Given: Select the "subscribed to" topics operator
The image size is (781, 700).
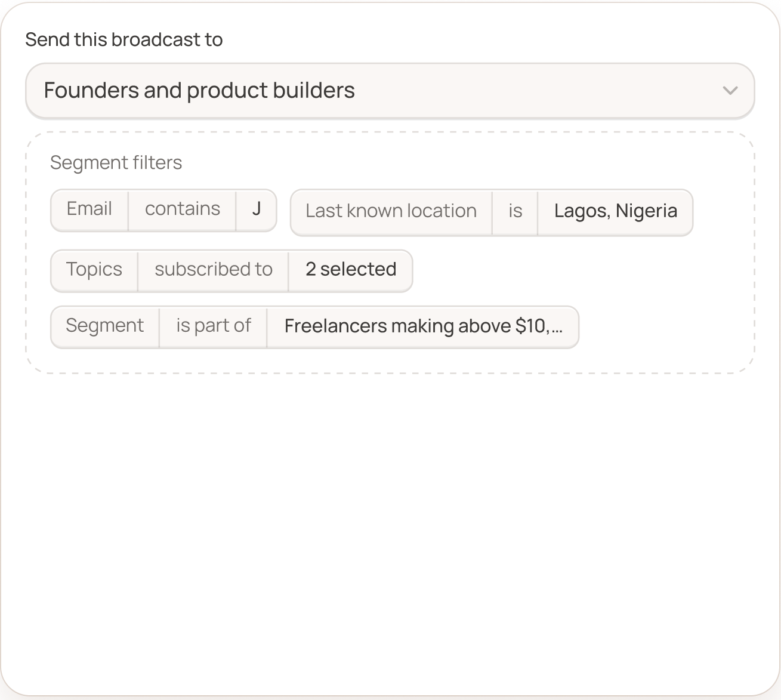Looking at the screenshot, I should 213,270.
